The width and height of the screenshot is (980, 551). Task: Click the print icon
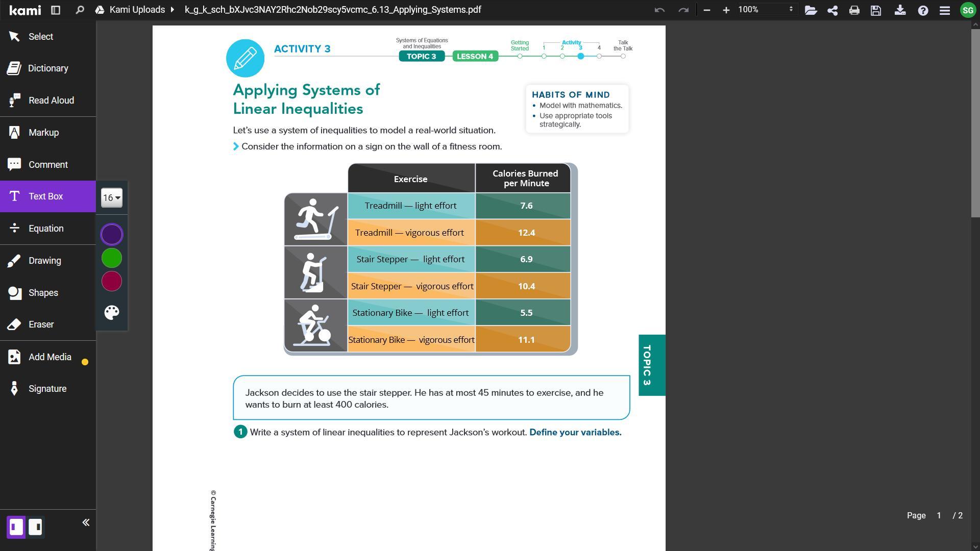[x=854, y=10]
